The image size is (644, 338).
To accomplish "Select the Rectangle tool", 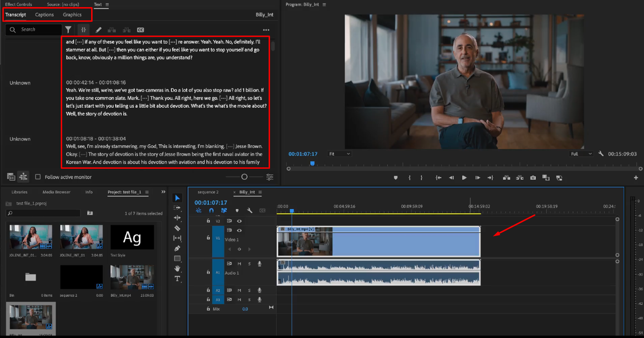I will tap(177, 259).
